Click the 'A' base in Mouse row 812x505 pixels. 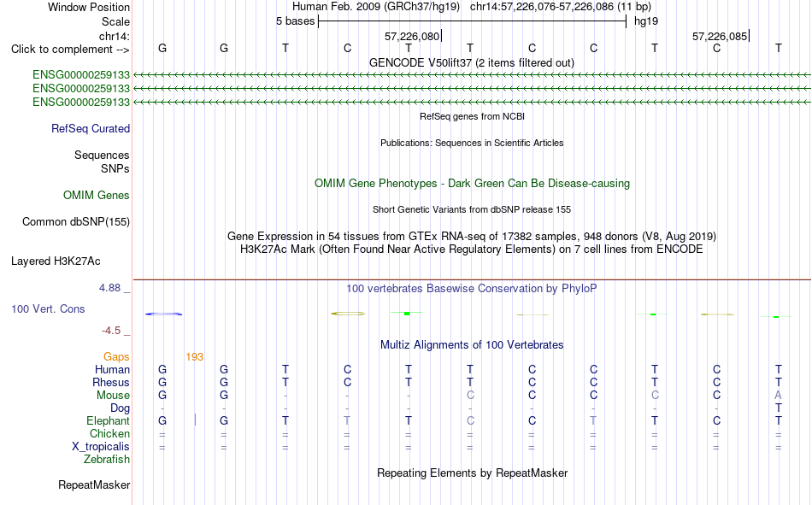click(x=778, y=395)
